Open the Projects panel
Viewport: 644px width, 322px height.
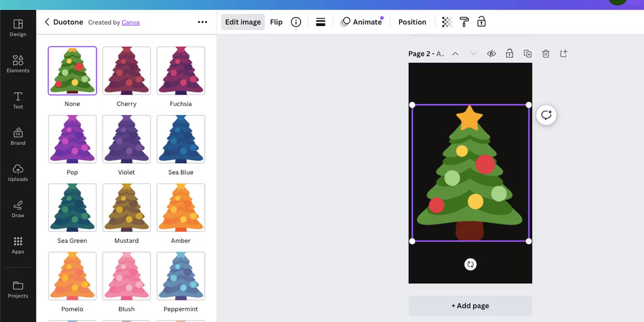pos(18,289)
